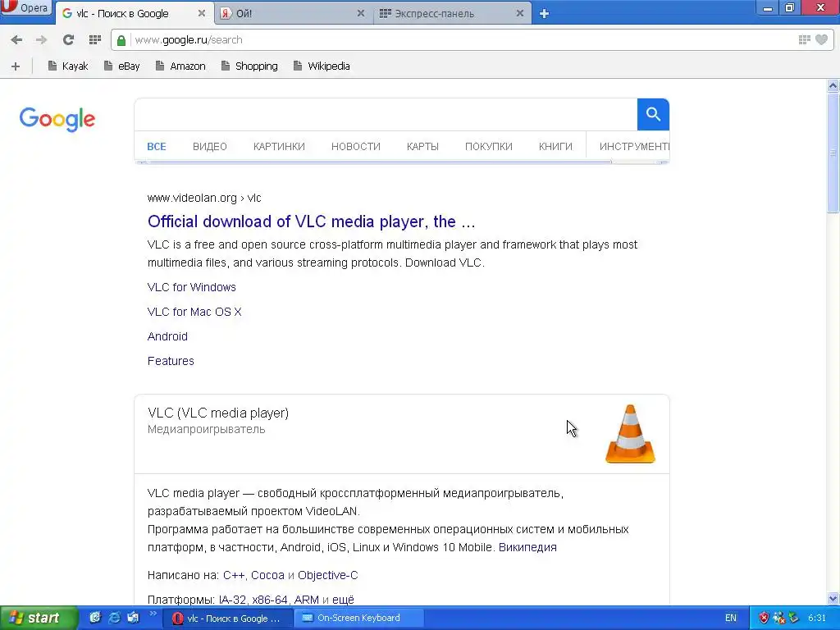Open the Opera main menu button
Viewport: 840px width, 630px height.
(x=25, y=8)
